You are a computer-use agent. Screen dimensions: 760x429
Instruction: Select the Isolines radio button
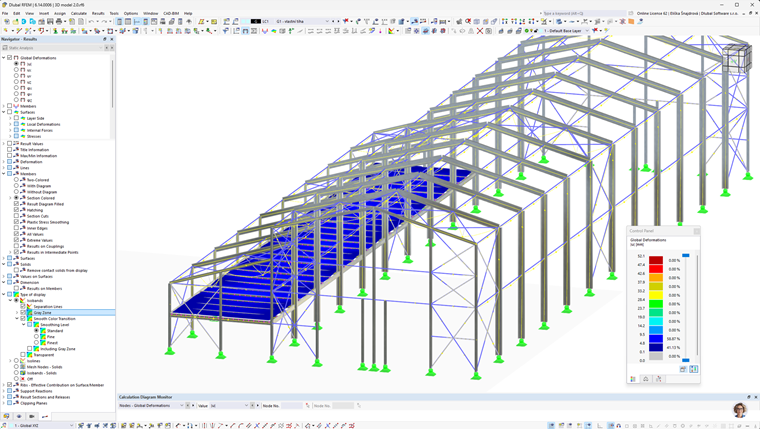[x=16, y=361]
